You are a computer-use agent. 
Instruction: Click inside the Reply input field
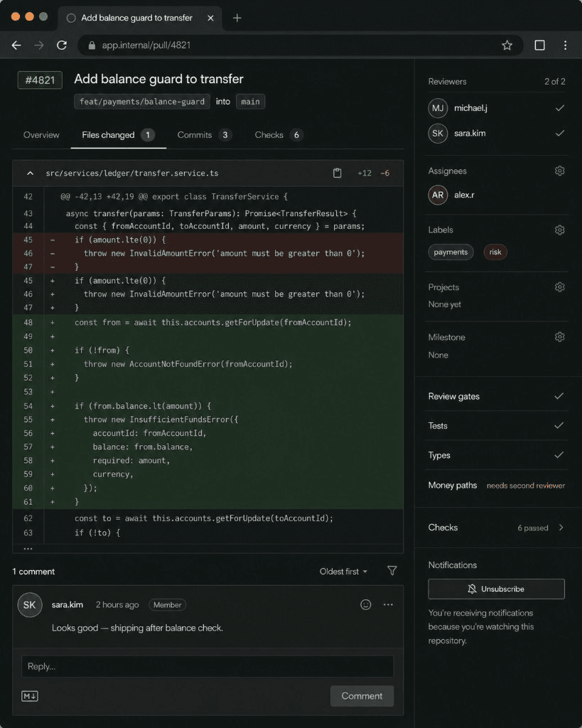208,666
